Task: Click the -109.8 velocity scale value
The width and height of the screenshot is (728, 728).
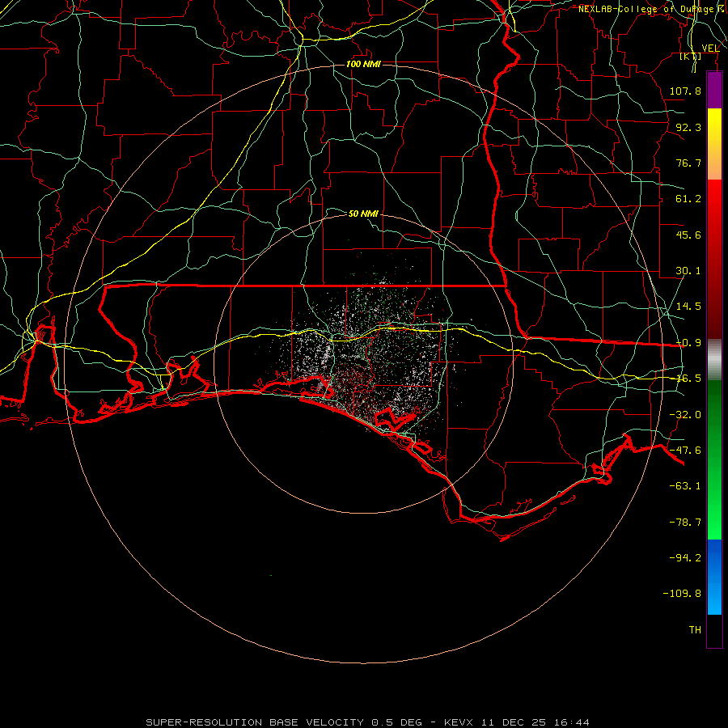Action: [x=682, y=594]
